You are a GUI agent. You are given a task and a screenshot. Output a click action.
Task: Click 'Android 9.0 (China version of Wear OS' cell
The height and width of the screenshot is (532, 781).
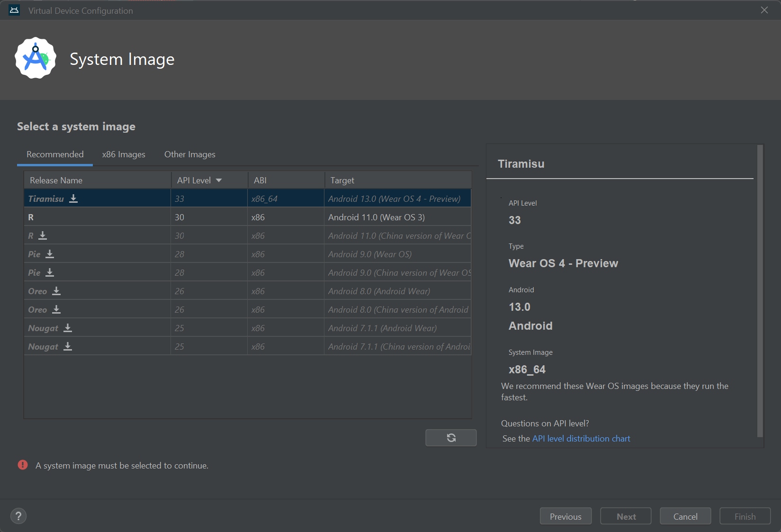398,272
